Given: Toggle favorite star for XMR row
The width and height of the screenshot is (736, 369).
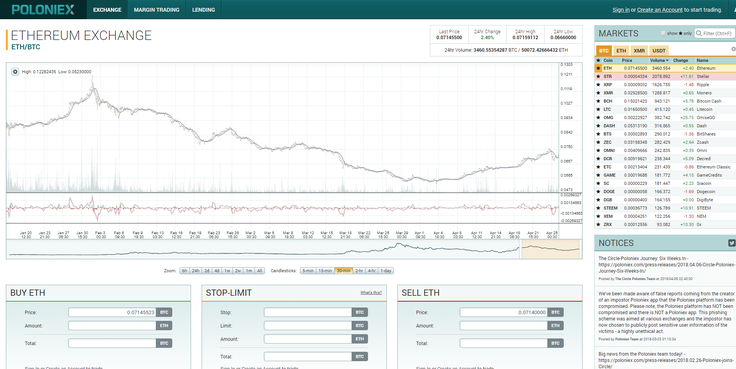Looking at the screenshot, I should click(x=598, y=93).
